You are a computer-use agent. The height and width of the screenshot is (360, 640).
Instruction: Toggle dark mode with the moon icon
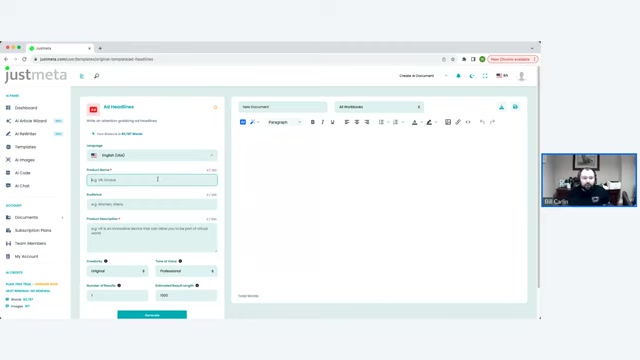472,76
